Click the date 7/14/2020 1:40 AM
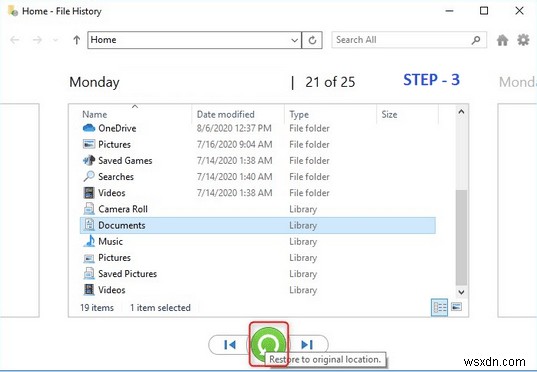 point(235,176)
